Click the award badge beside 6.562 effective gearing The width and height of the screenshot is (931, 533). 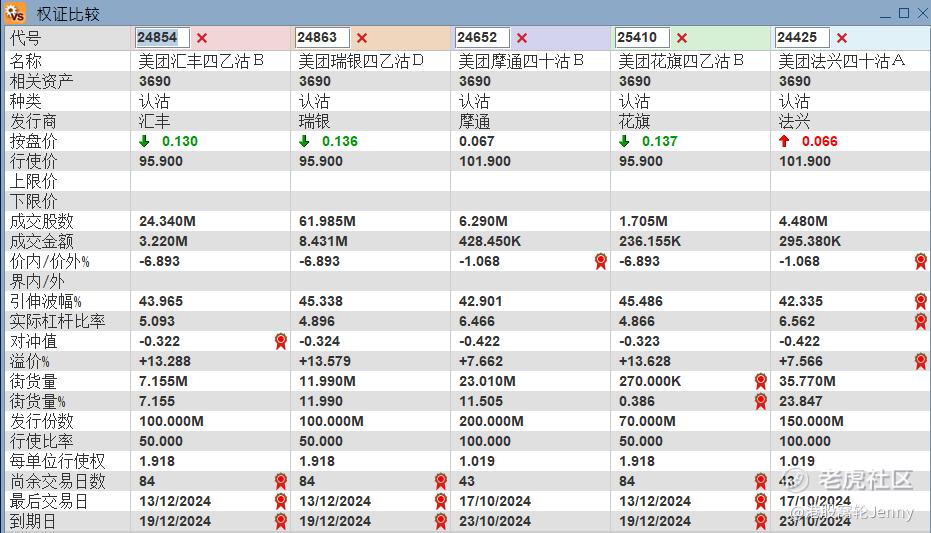(921, 321)
